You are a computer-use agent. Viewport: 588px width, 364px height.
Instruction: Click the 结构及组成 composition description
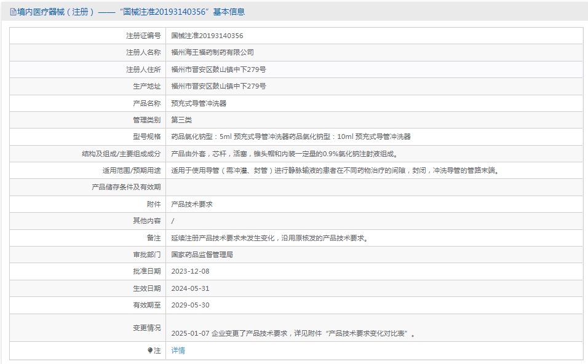pyautogui.click(x=285, y=154)
